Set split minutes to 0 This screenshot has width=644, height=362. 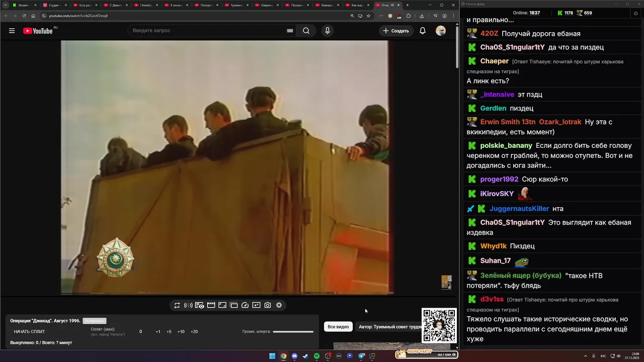pyautogui.click(x=141, y=332)
